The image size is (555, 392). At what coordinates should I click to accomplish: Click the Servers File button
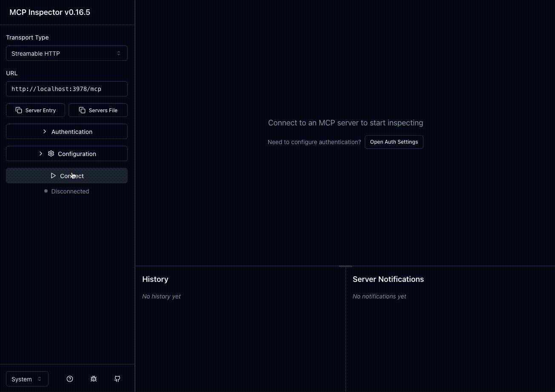[98, 110]
